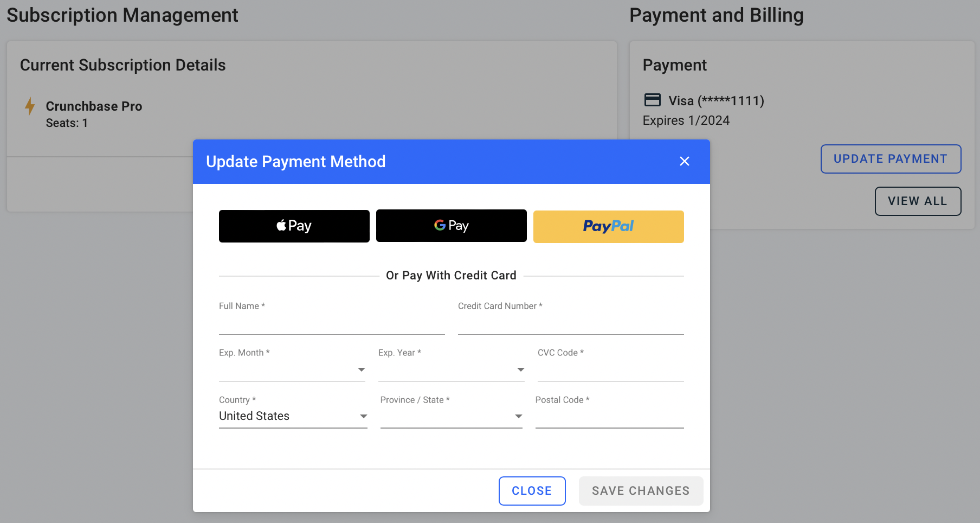Screen dimensions: 980x523
Task: Click the 'Subscription Management' heading
Action: (122, 15)
